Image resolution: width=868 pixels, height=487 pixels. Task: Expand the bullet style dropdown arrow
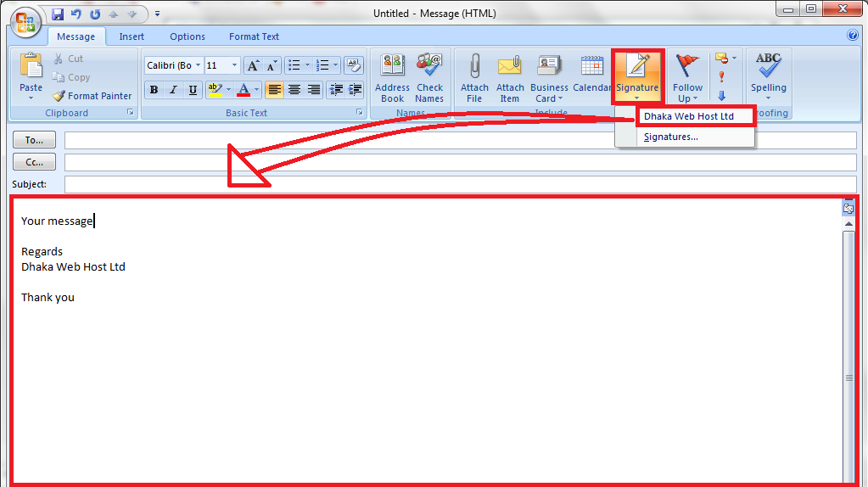click(308, 65)
